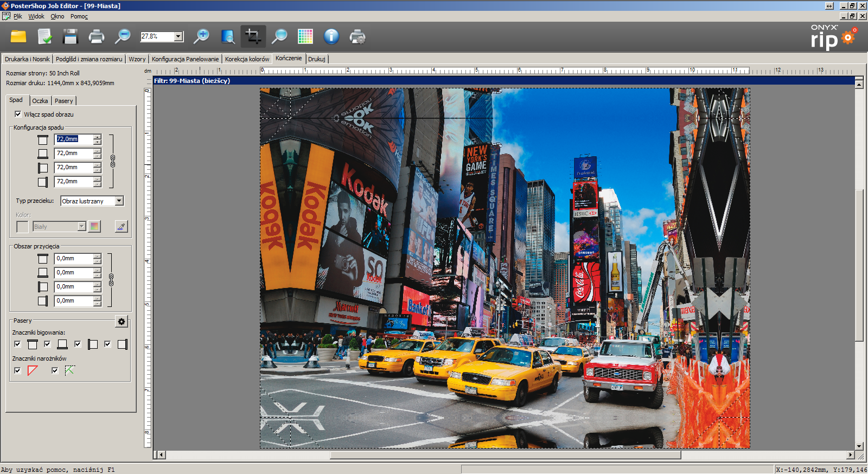Open the color swatch grid icon
Viewport: 868px width, 474px height.
305,37
